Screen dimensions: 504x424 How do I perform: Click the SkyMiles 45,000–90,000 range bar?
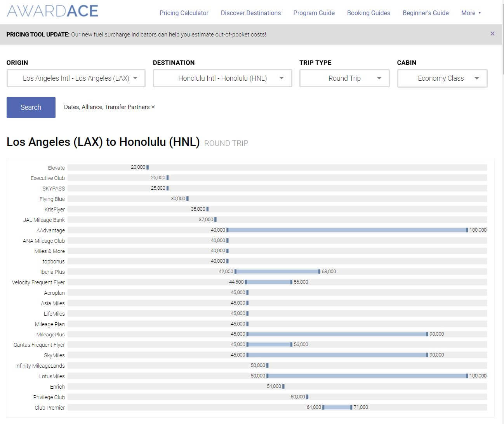coord(337,355)
